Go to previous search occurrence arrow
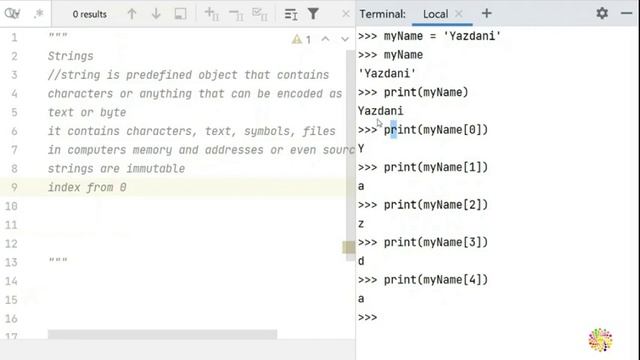The image size is (640, 360). click(132, 14)
